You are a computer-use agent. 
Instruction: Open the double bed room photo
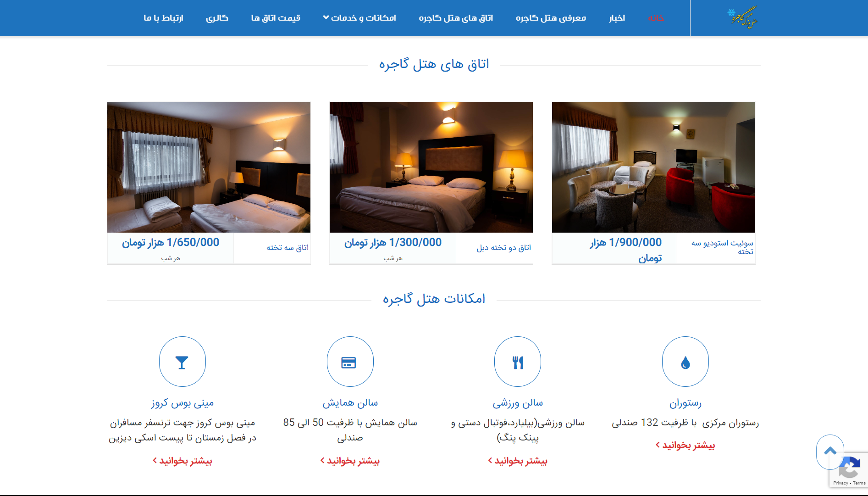pyautogui.click(x=431, y=167)
